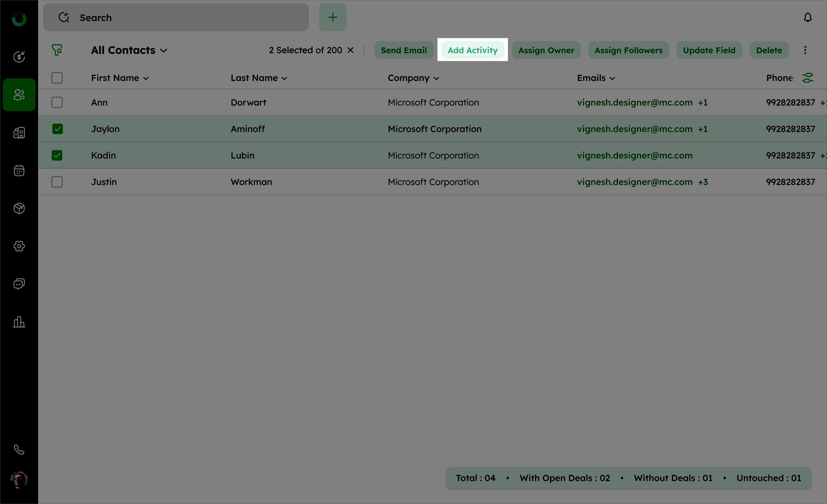The image size is (827, 504).
Task: Open the companies building icon in sidebar
Action: pos(19,133)
